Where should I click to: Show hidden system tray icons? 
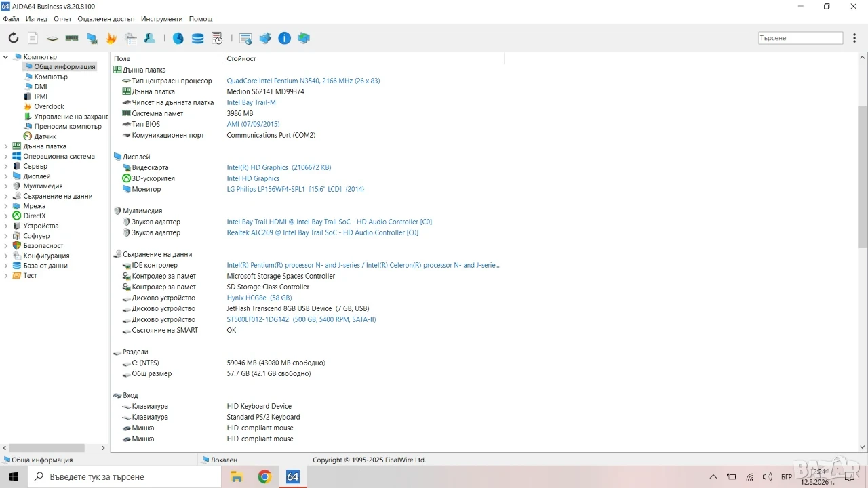pos(713,476)
